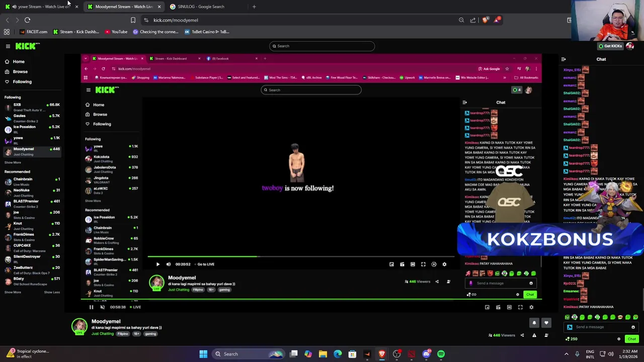Click the main player progress bar
Viewport: 644px width, 362px height.
pyautogui.click(x=311, y=300)
